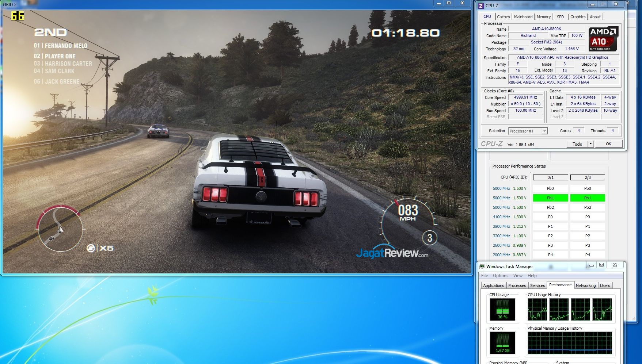642x364 pixels.
Task: Click the circular track minimap in game
Action: tap(60, 228)
